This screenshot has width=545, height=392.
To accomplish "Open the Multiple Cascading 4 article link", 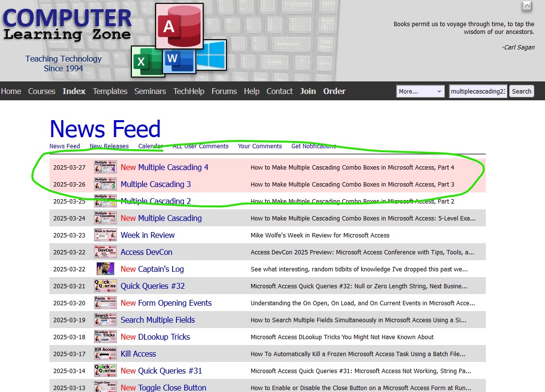I will [x=173, y=167].
